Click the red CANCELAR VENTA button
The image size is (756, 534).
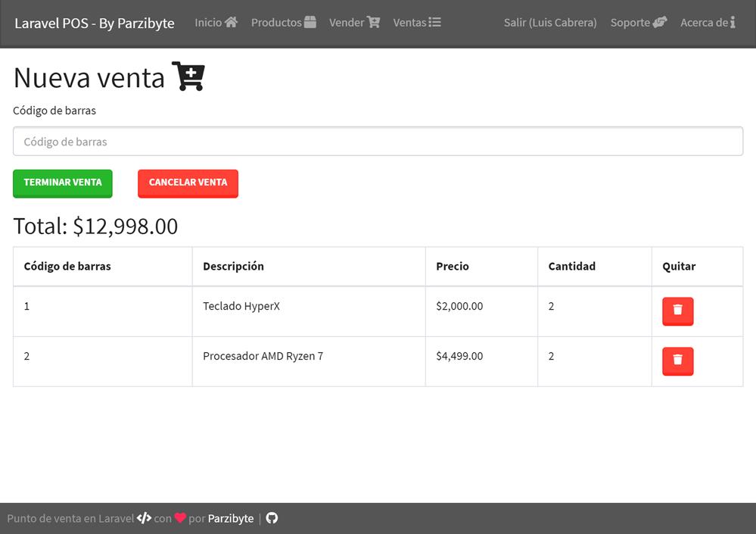(x=188, y=183)
